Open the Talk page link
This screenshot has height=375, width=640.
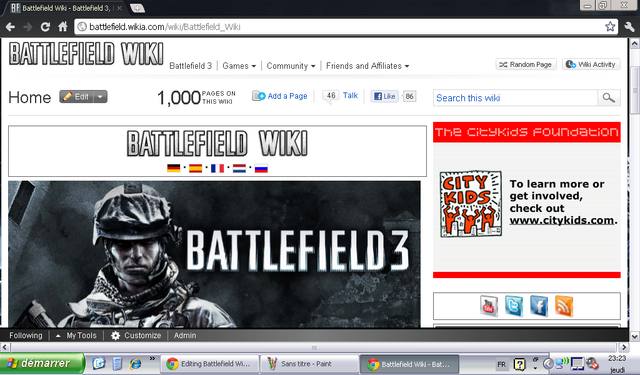(x=350, y=95)
